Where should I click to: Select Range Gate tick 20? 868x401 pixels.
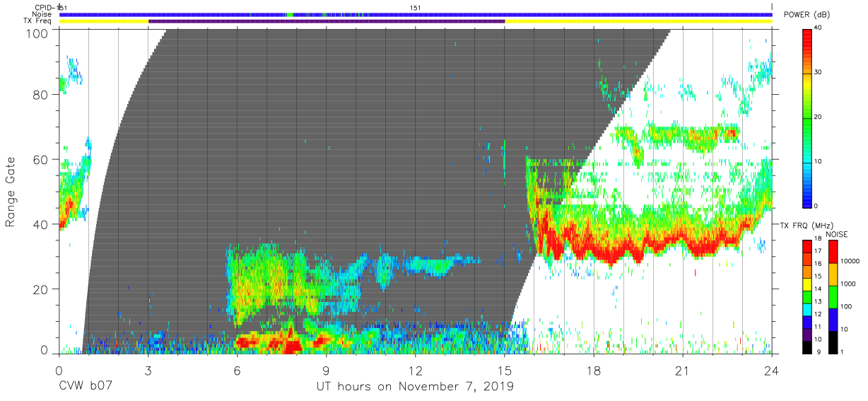[x=41, y=289]
